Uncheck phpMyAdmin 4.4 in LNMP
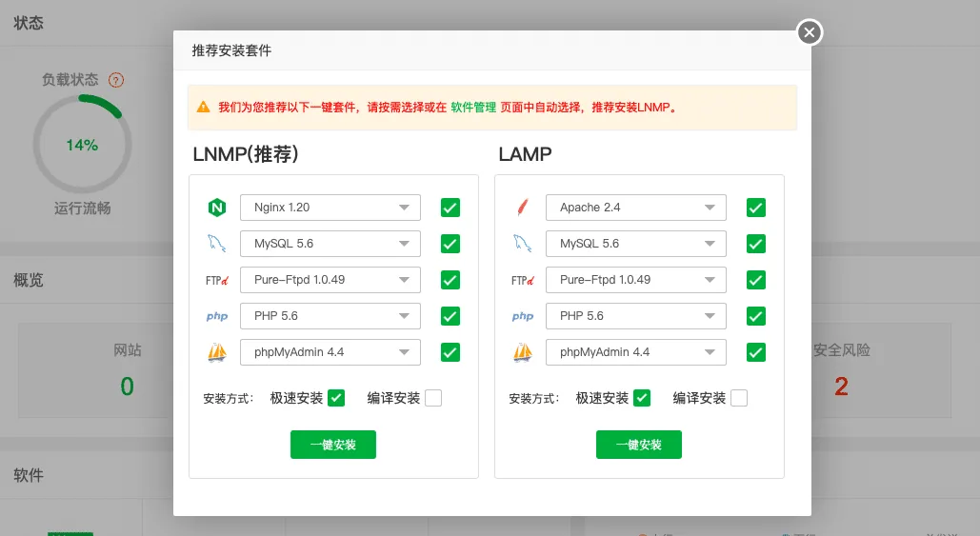Viewport: 980px width, 536px height. click(x=450, y=352)
